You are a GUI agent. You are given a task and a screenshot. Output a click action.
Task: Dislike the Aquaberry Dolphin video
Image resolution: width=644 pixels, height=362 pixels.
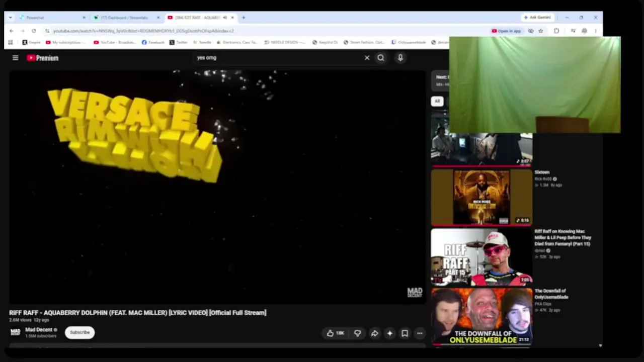(358, 333)
